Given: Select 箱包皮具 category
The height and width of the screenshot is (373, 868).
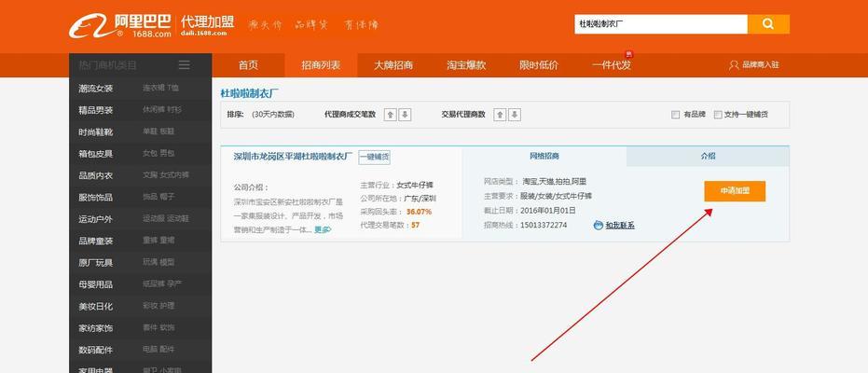Looking at the screenshot, I should [x=96, y=154].
